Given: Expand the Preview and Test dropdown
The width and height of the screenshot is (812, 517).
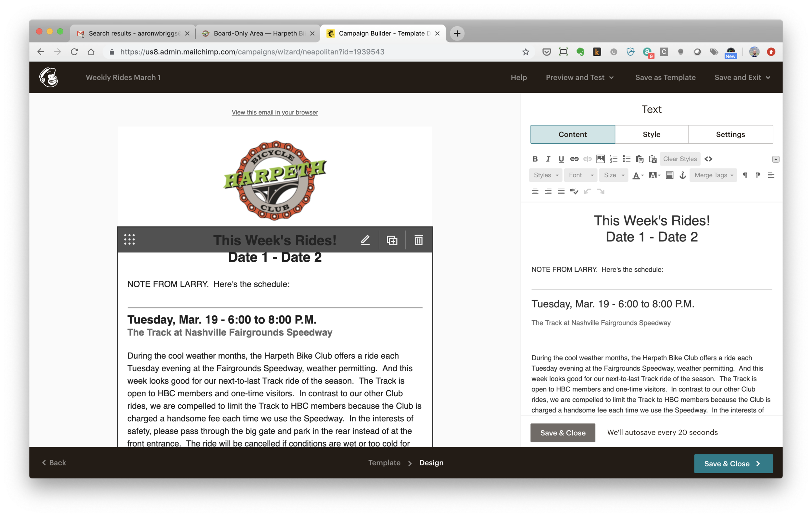Looking at the screenshot, I should (580, 77).
